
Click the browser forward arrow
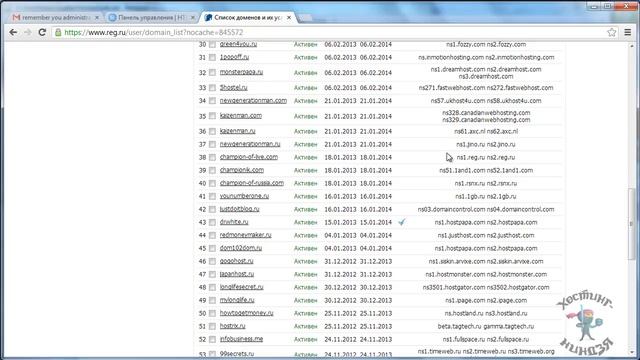pos(28,32)
